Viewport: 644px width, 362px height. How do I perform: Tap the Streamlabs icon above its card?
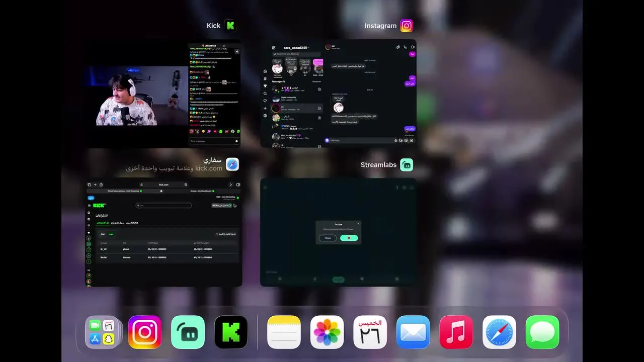[407, 164]
